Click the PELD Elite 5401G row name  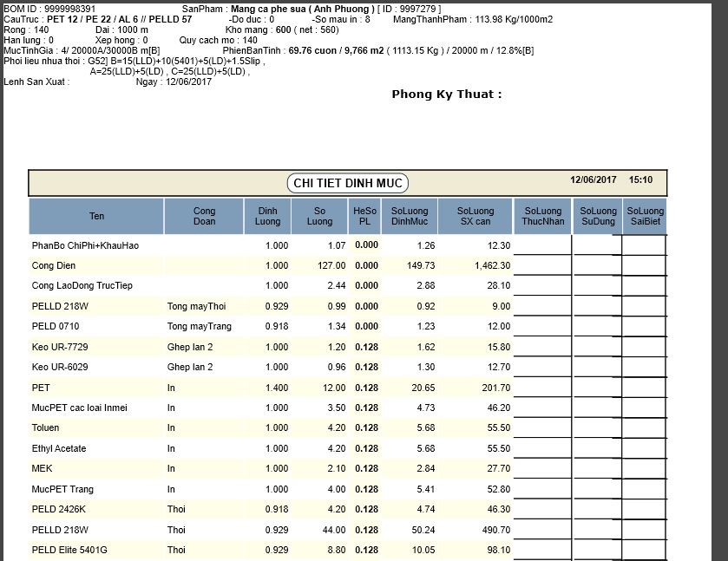69,551
